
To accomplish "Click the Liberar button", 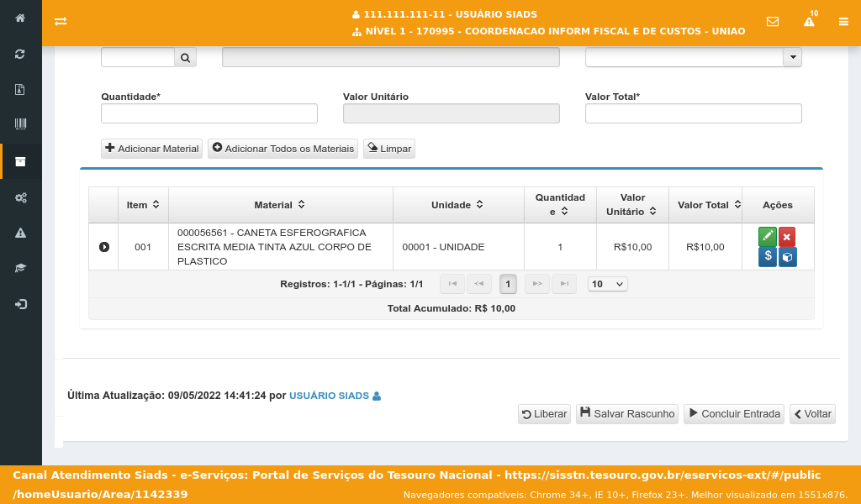I will [x=544, y=414].
